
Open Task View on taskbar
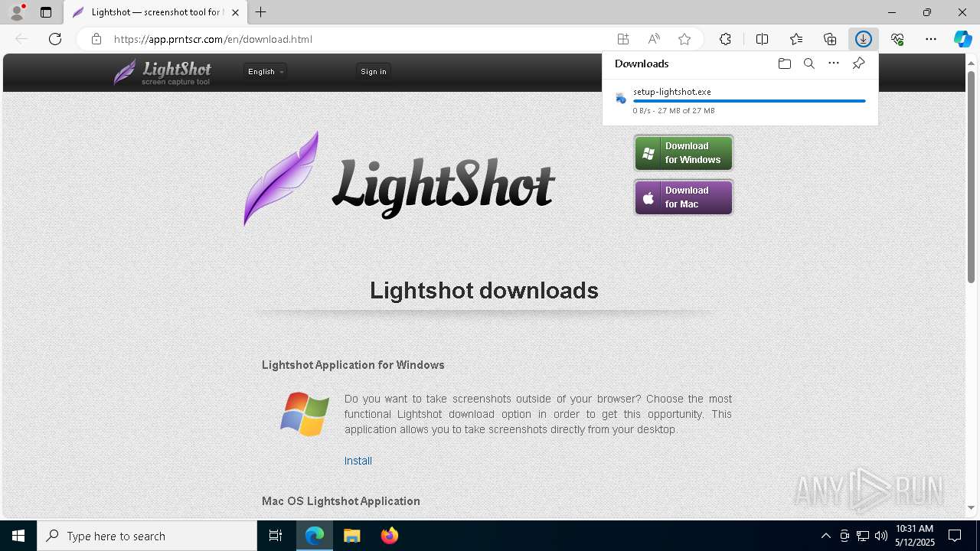tap(276, 536)
